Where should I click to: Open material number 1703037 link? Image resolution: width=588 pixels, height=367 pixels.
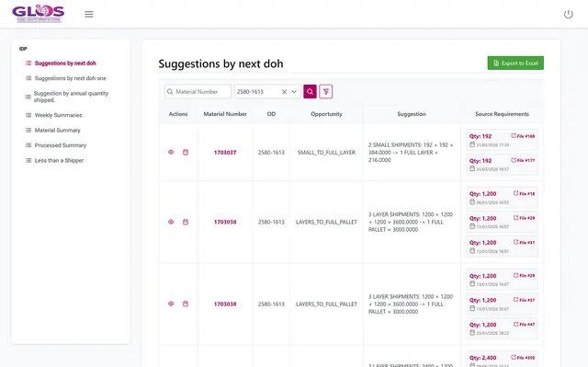tap(225, 153)
